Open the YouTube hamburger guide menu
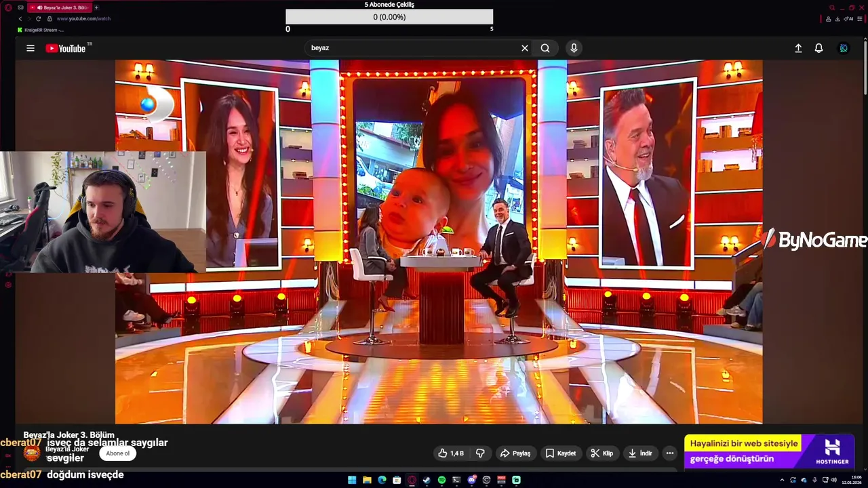 pos(31,48)
